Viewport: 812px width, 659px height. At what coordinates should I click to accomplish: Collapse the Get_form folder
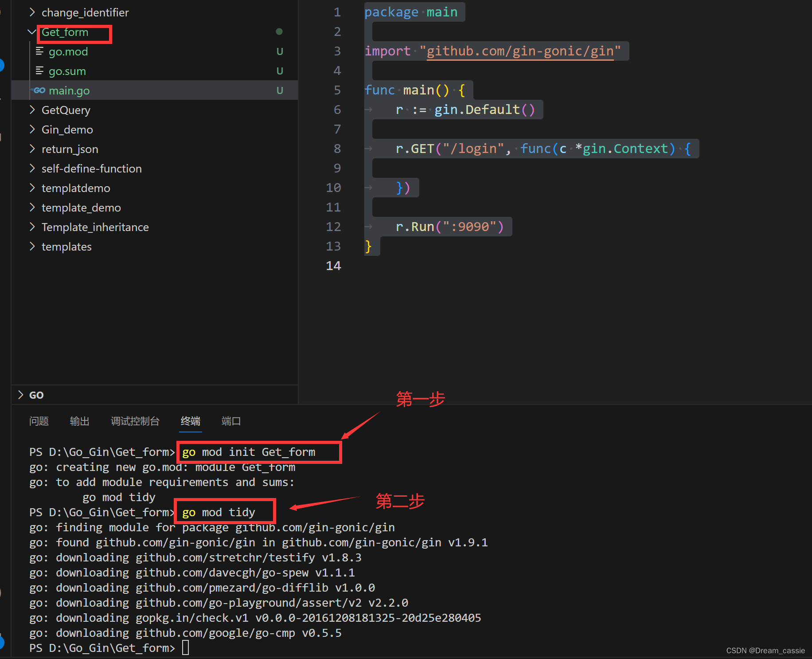[31, 31]
